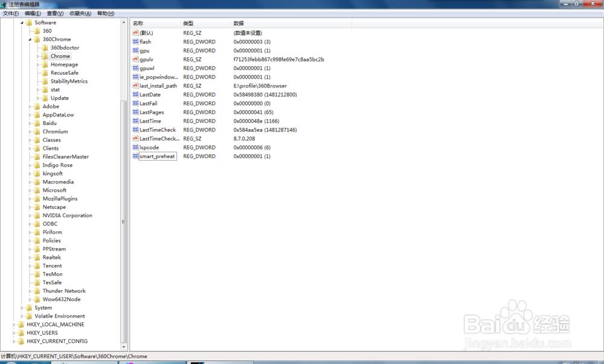Click the FilesCleanerMaster folder icon
This screenshot has height=364, width=604.
coord(37,156)
